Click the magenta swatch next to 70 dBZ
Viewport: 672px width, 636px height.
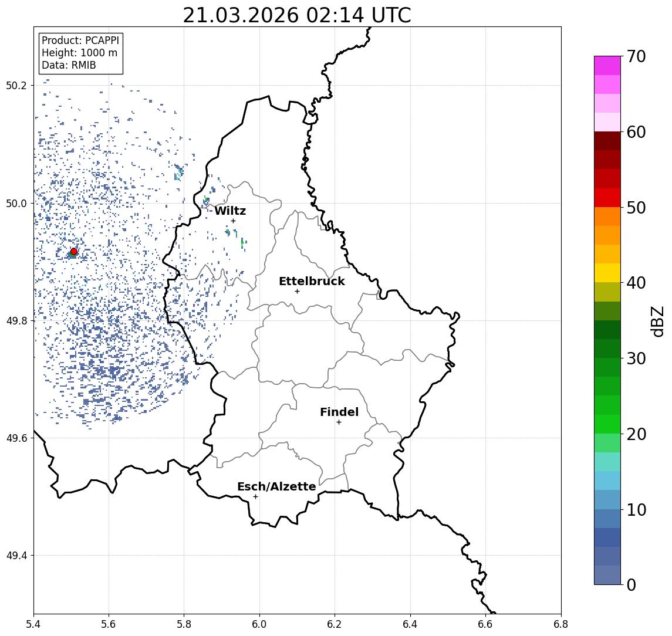[x=607, y=66]
